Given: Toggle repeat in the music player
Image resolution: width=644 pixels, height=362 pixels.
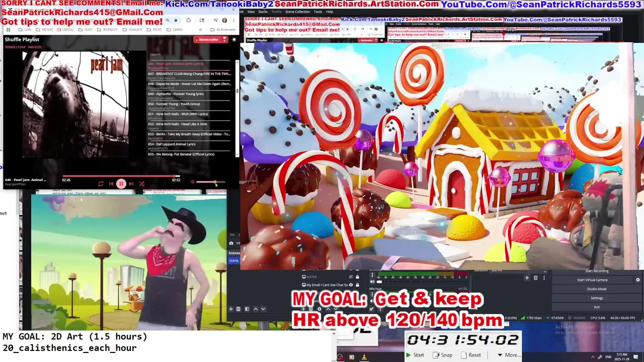Looking at the screenshot, I should (x=101, y=184).
